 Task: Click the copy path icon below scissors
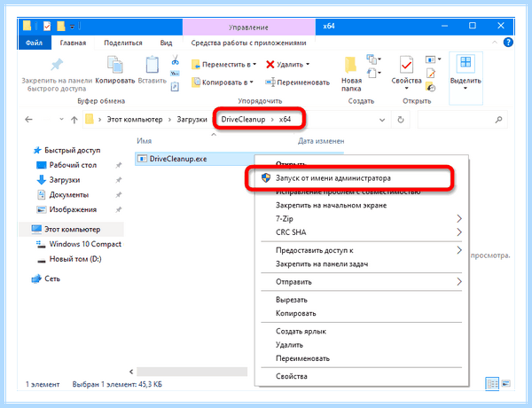click(175, 74)
